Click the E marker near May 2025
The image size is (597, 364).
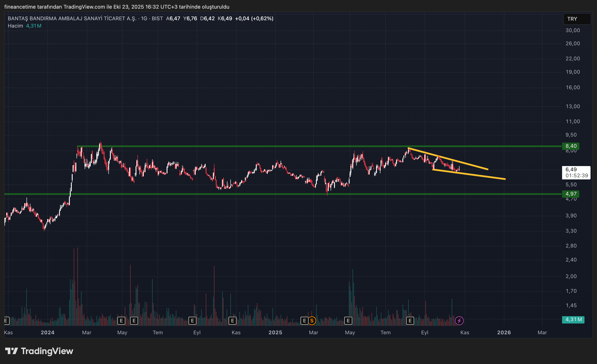click(348, 321)
